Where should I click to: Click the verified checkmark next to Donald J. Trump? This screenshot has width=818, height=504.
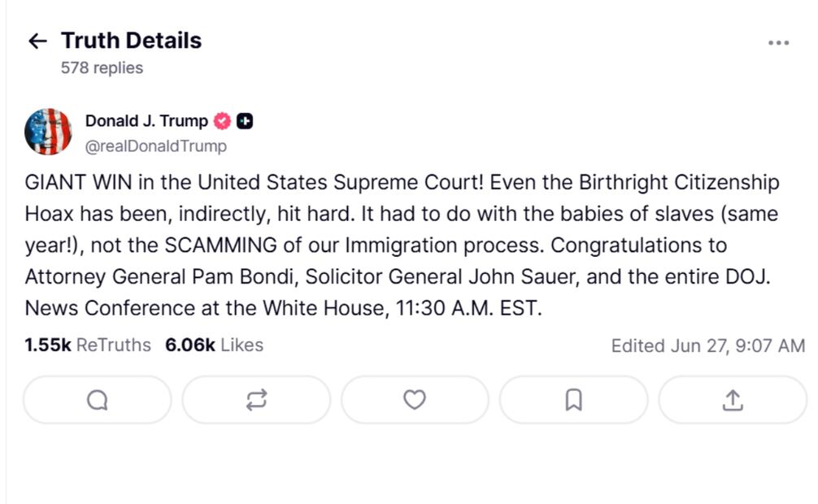[x=220, y=120]
